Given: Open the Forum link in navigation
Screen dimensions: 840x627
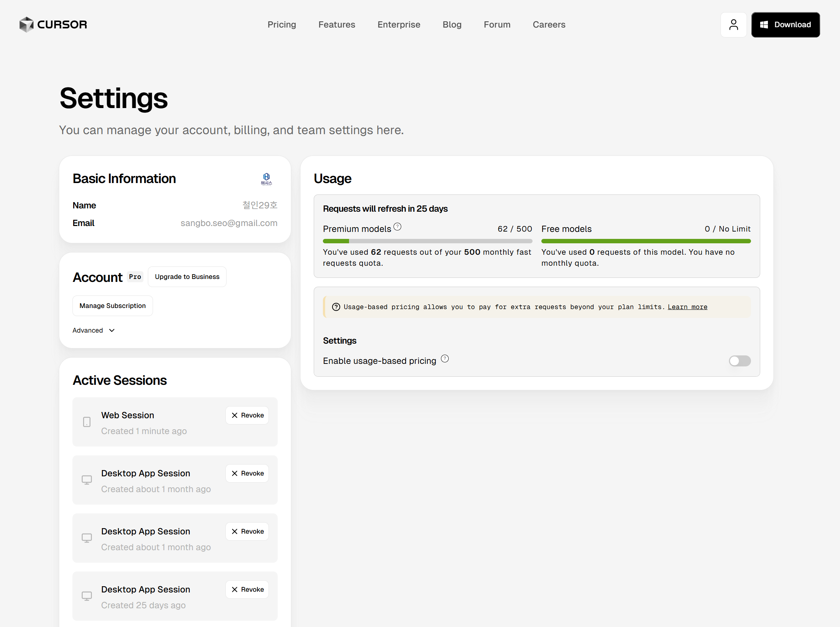Looking at the screenshot, I should [497, 25].
